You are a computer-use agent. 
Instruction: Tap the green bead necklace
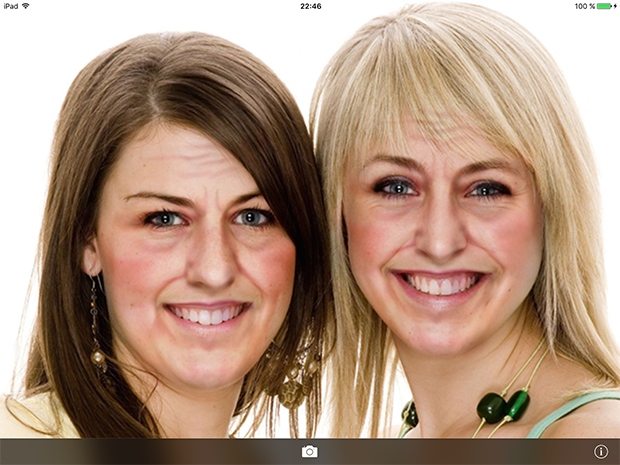coord(500,407)
